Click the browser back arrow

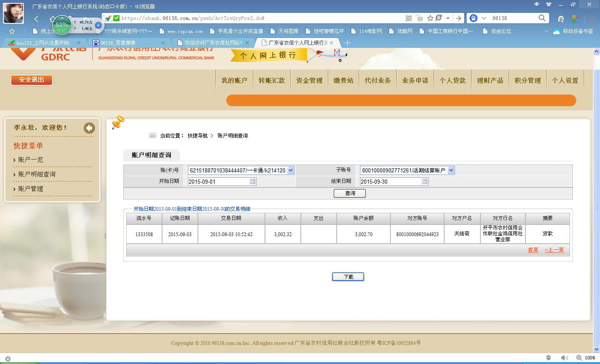pyautogui.click(x=36, y=19)
